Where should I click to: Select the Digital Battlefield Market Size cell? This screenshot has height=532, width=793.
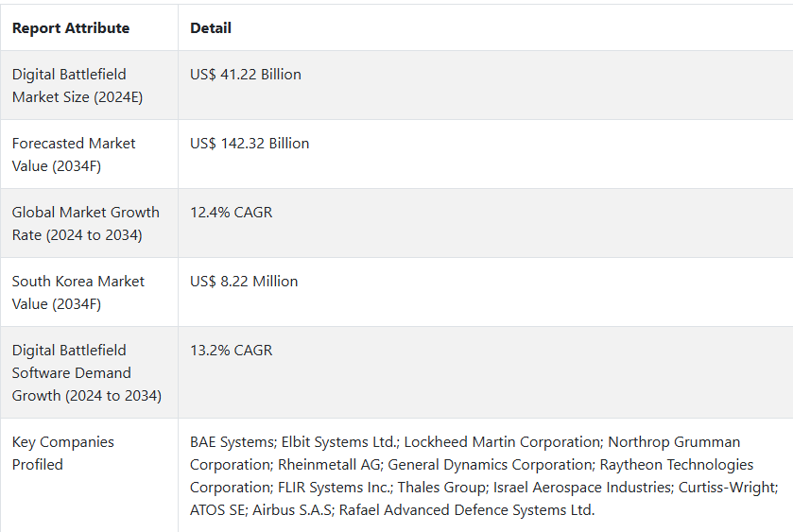tap(78, 85)
